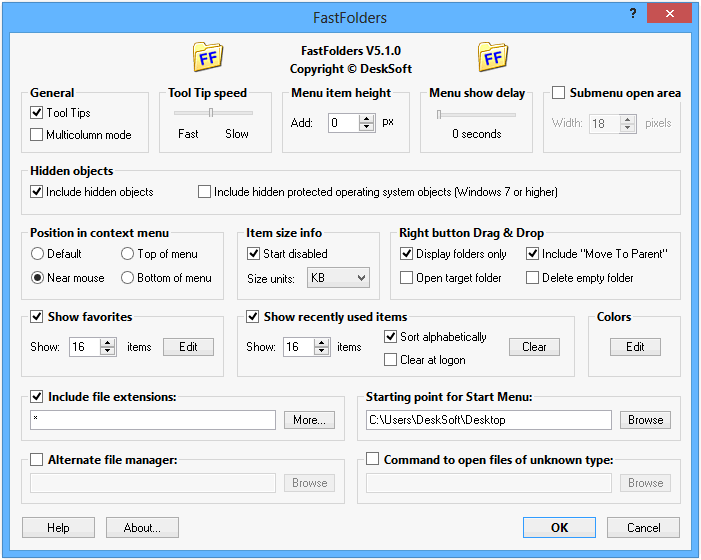701x560 pixels.
Task: Confirm settings with OK
Action: (559, 528)
